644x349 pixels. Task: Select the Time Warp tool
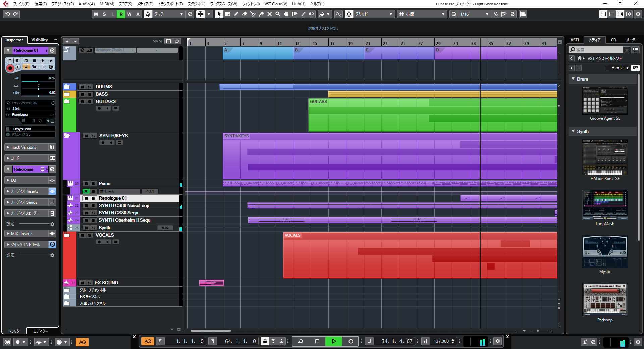(x=295, y=14)
